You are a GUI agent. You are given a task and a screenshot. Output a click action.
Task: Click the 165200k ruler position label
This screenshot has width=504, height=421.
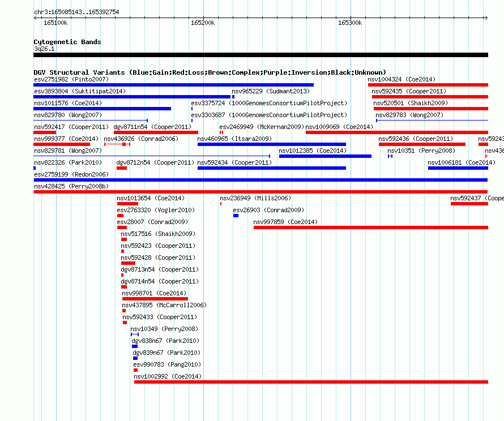point(203,23)
